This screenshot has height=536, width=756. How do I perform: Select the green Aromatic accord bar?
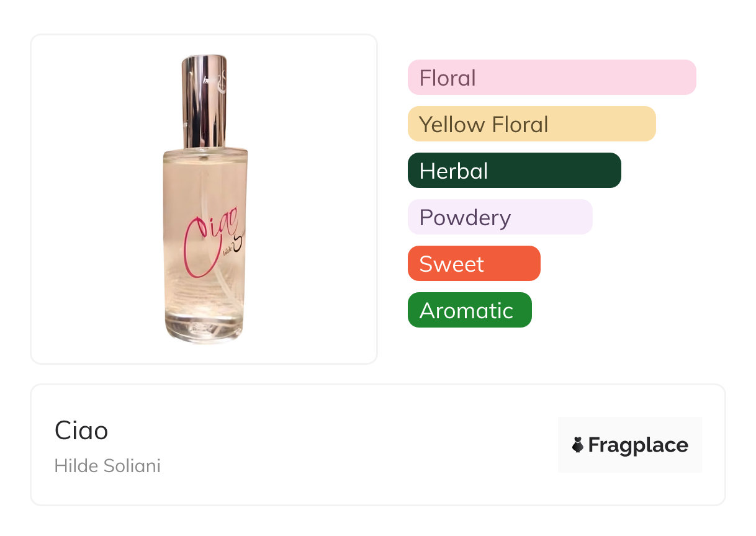[469, 310]
